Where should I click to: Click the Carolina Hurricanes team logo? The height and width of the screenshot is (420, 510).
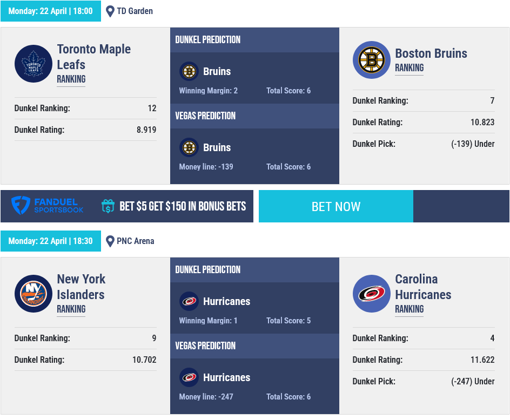tap(372, 294)
